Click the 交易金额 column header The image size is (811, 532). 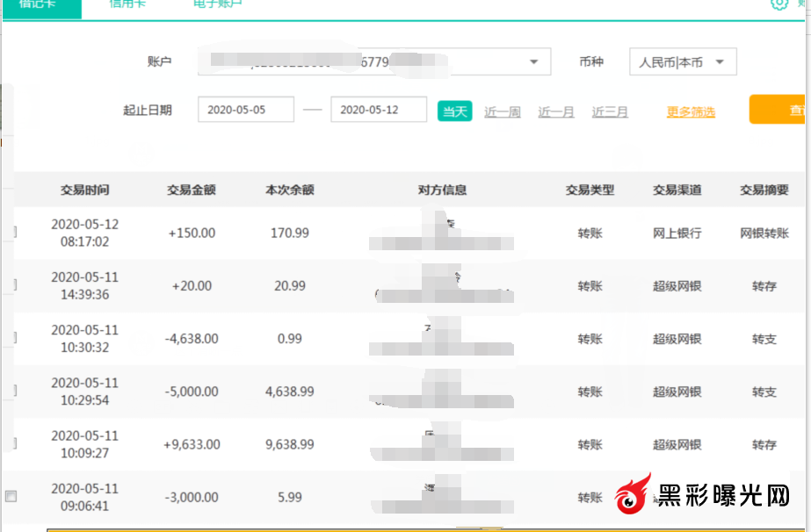(192, 190)
